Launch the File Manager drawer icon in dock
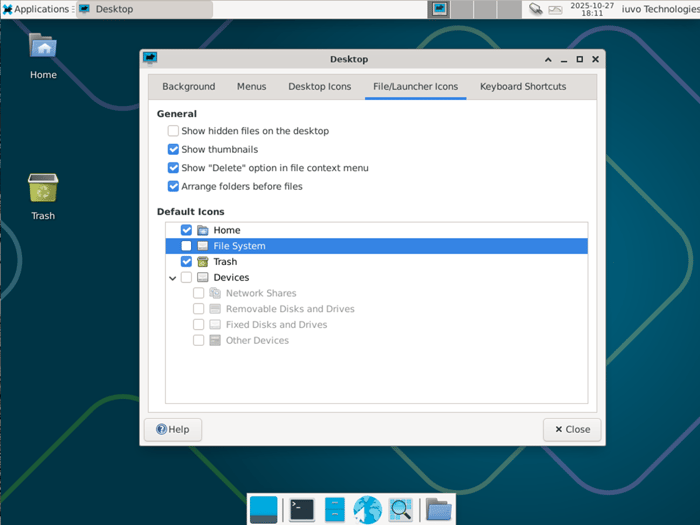 [x=335, y=509]
